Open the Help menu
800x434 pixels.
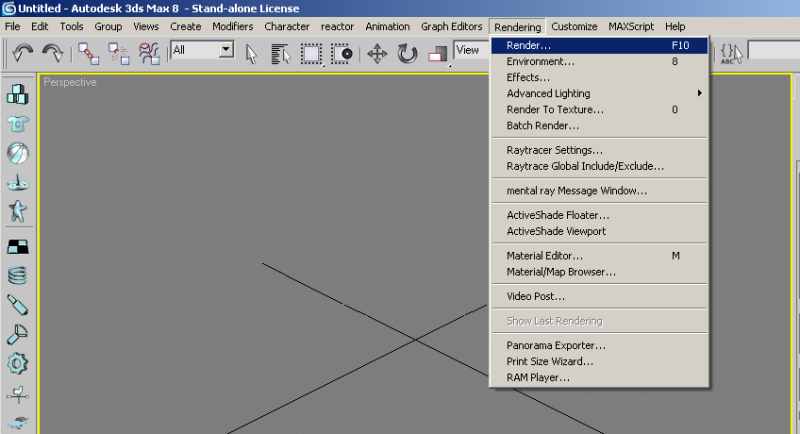pyautogui.click(x=675, y=27)
